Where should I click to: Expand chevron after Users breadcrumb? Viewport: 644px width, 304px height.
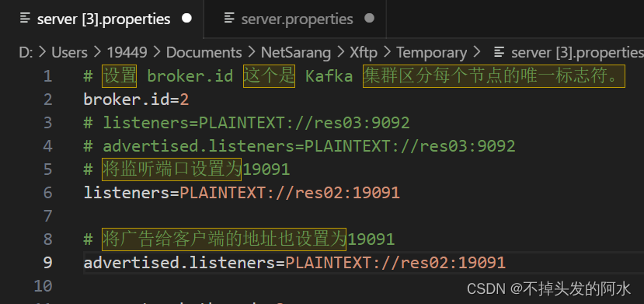pos(97,53)
